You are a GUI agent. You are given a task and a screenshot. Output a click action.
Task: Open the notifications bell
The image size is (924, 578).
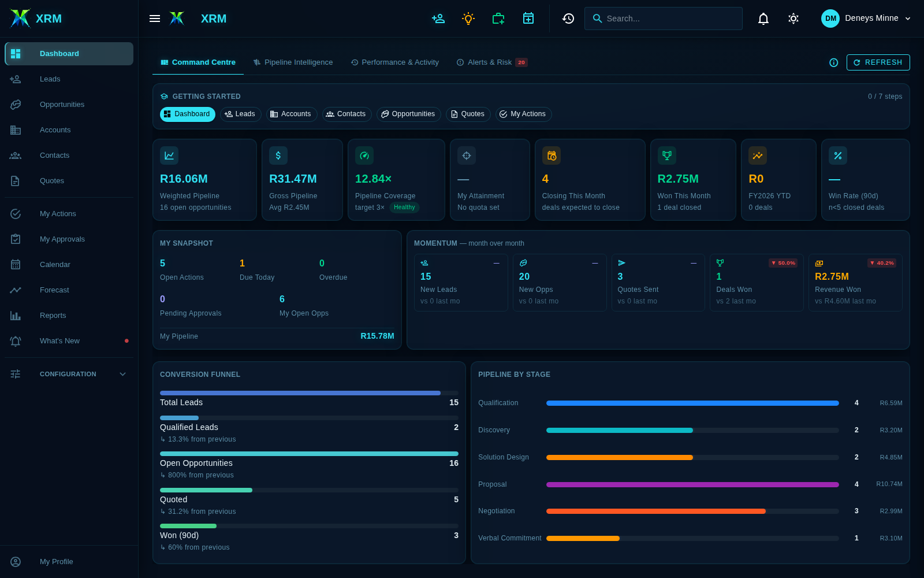763,18
